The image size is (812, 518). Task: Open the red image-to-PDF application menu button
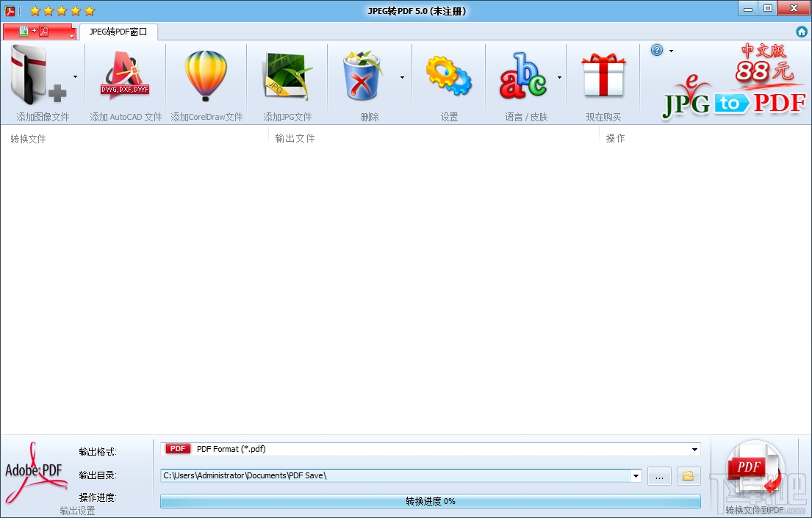point(40,32)
